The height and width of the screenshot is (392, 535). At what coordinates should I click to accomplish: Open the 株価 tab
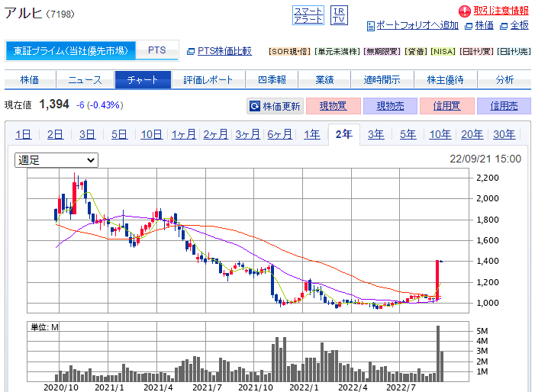click(x=30, y=80)
